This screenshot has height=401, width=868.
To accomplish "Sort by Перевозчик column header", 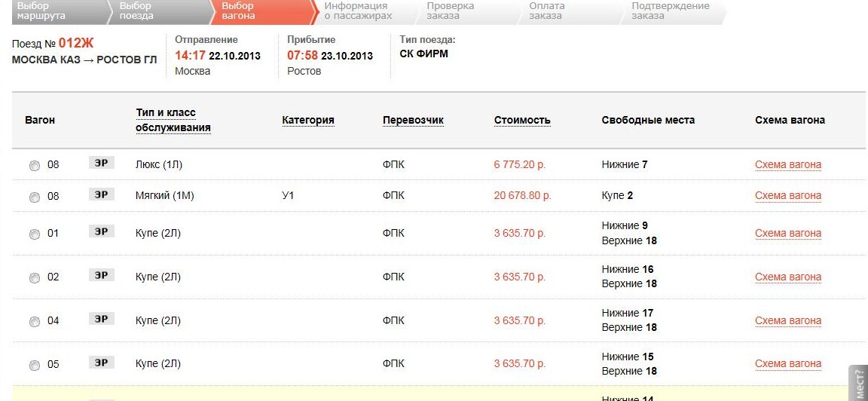I will (x=413, y=120).
